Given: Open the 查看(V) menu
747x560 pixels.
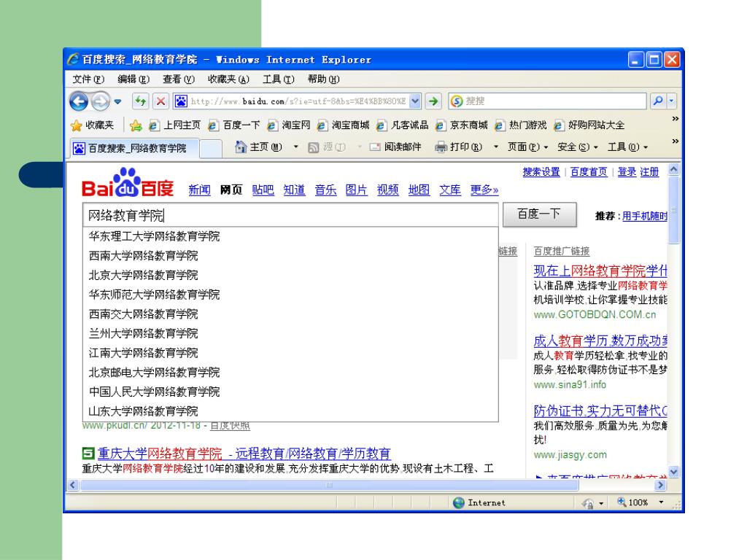Looking at the screenshot, I should [179, 79].
